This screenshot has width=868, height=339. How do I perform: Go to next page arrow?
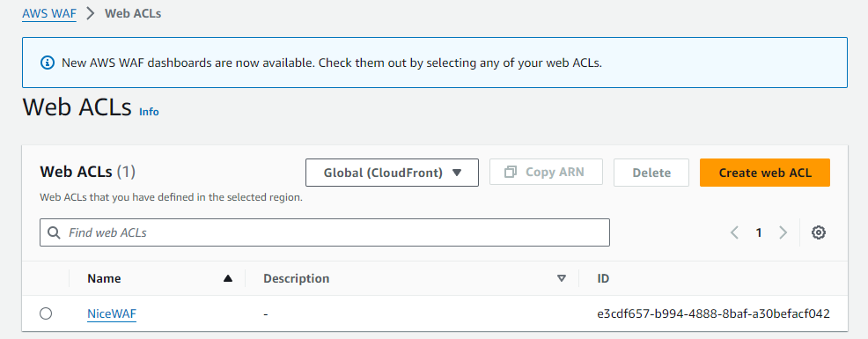coord(783,232)
